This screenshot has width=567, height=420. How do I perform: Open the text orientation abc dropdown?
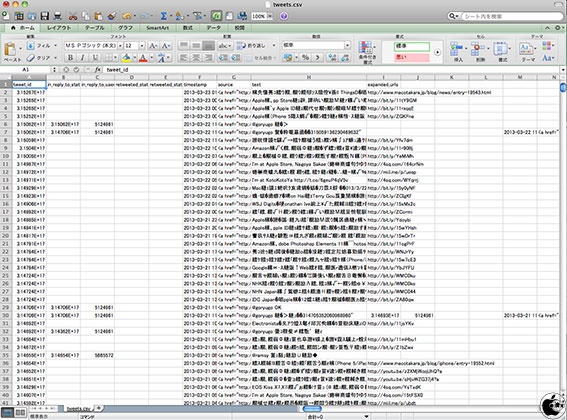pyautogui.click(x=225, y=46)
